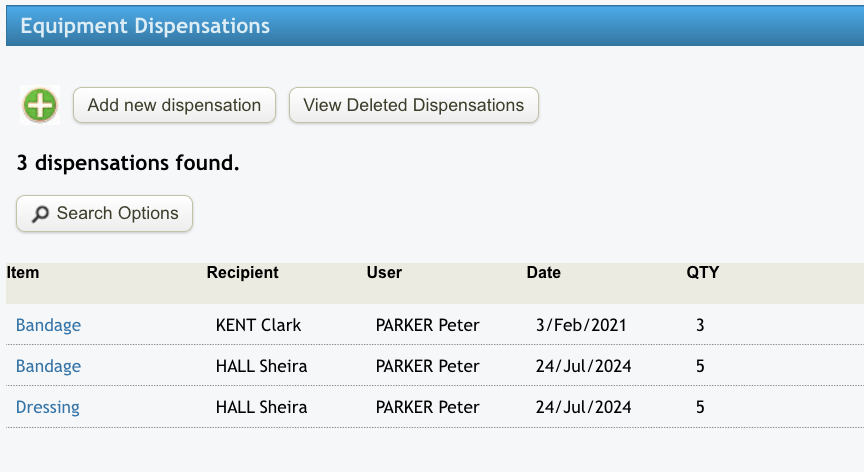864x472 pixels.
Task: Sort by the Recipient column header
Action: 242,272
